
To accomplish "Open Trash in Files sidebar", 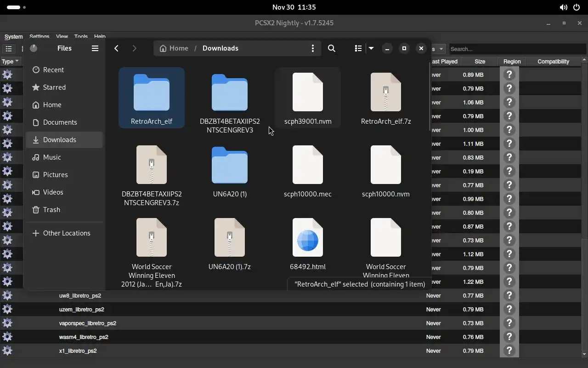I will (x=64, y=210).
